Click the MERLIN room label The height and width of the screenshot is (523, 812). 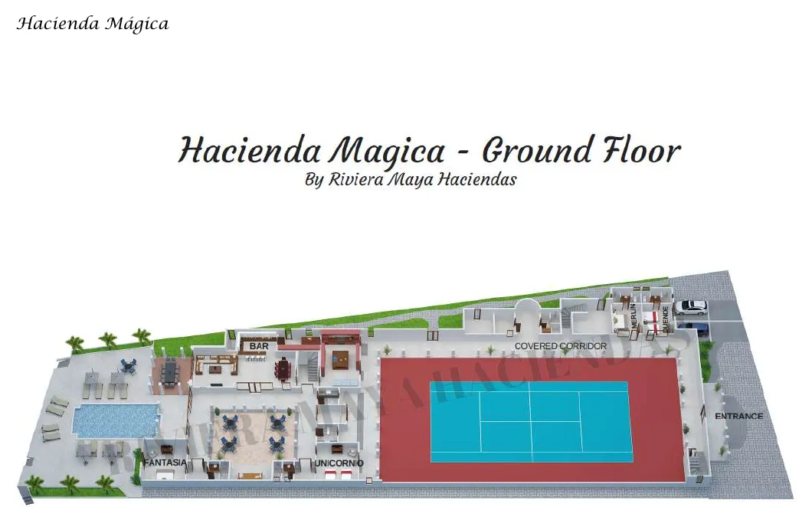click(633, 315)
